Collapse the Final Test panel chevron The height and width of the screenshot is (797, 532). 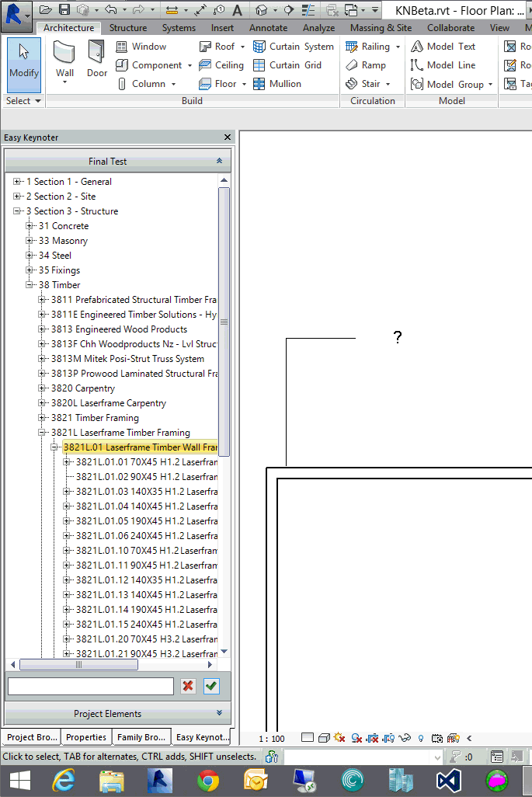tap(219, 161)
